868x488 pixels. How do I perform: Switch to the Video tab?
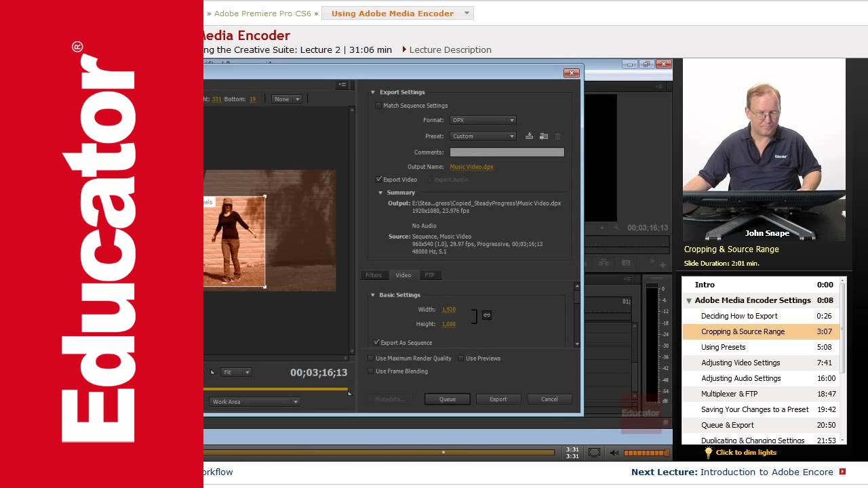[x=403, y=275]
